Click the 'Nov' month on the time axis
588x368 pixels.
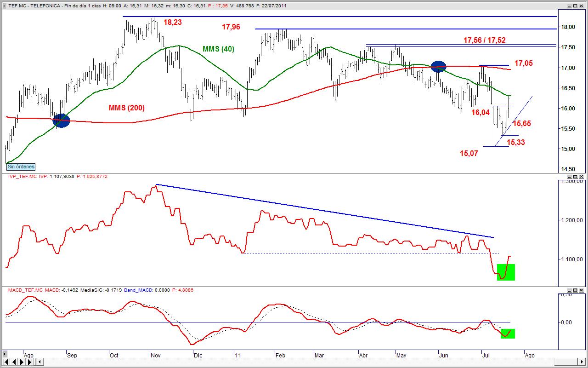click(x=155, y=355)
